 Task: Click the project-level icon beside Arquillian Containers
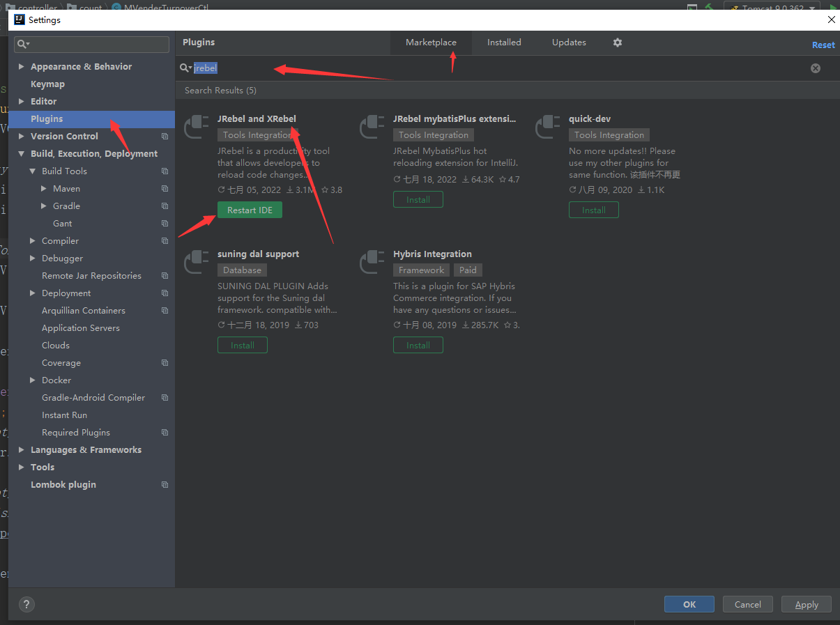click(165, 311)
